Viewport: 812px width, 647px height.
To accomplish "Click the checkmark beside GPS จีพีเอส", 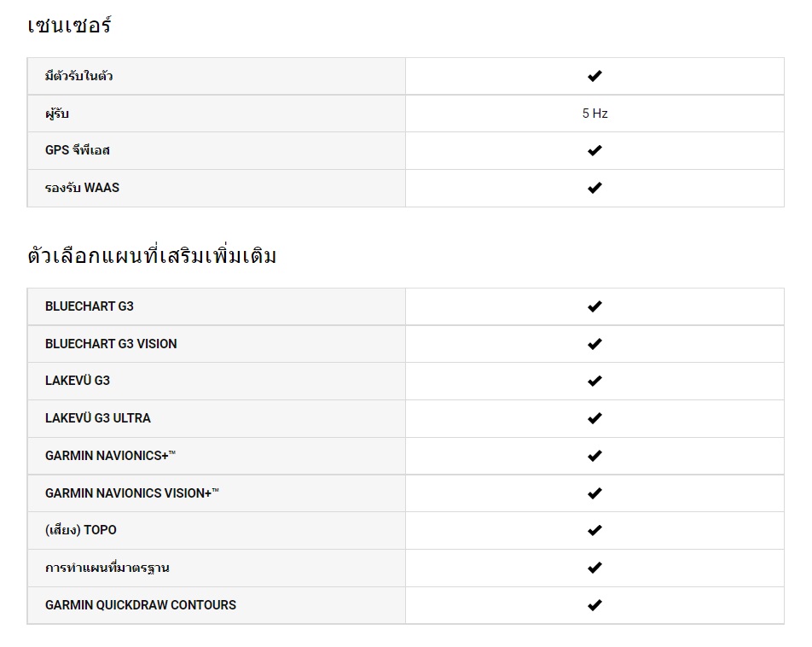I will pos(594,150).
